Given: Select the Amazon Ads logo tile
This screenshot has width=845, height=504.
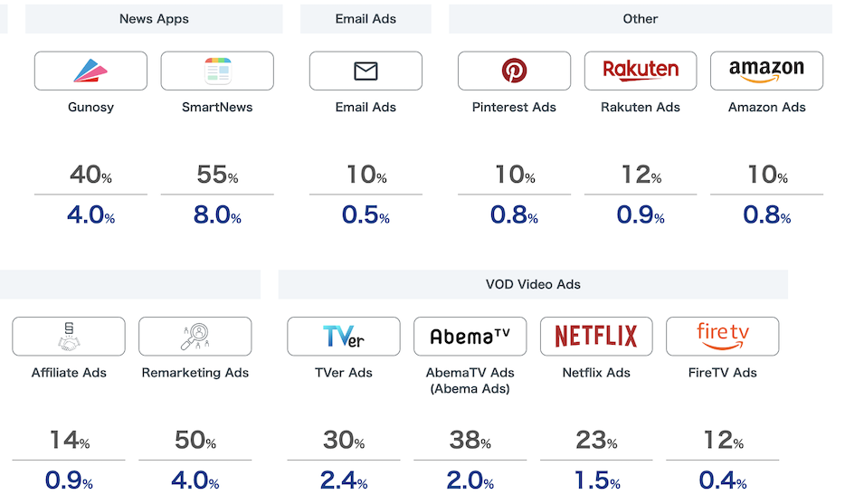Looking at the screenshot, I should point(766,71).
